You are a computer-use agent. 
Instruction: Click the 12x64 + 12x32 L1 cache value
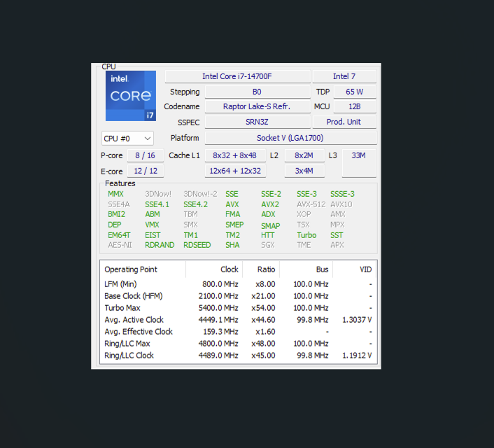pos(235,171)
